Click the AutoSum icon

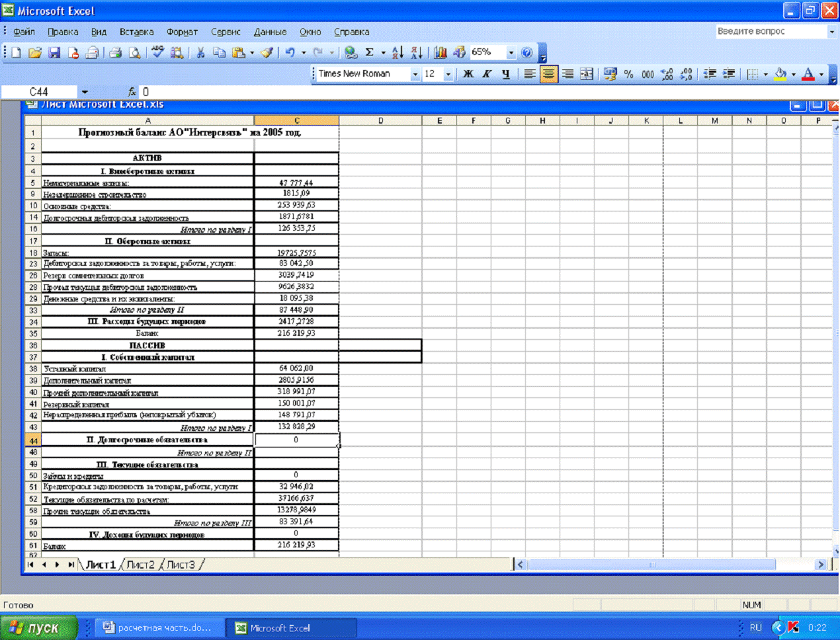click(368, 52)
